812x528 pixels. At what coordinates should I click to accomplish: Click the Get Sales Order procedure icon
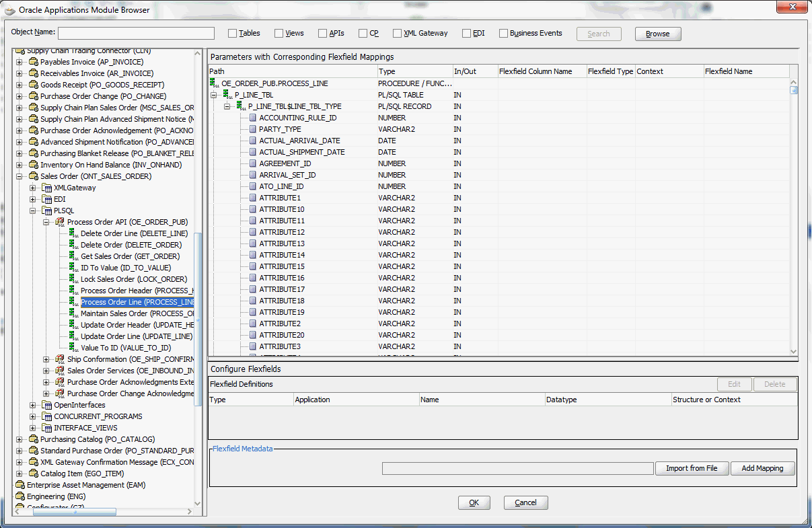(x=74, y=256)
